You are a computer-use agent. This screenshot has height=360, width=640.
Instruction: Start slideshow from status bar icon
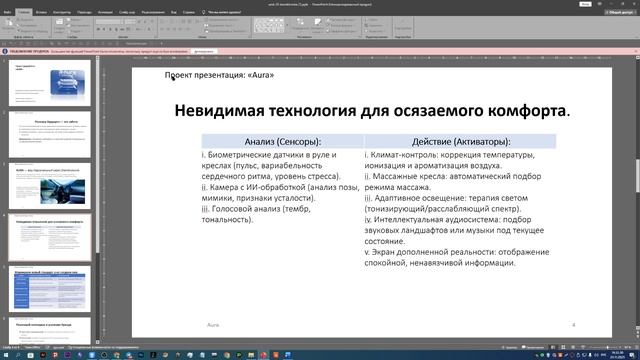(x=582, y=347)
